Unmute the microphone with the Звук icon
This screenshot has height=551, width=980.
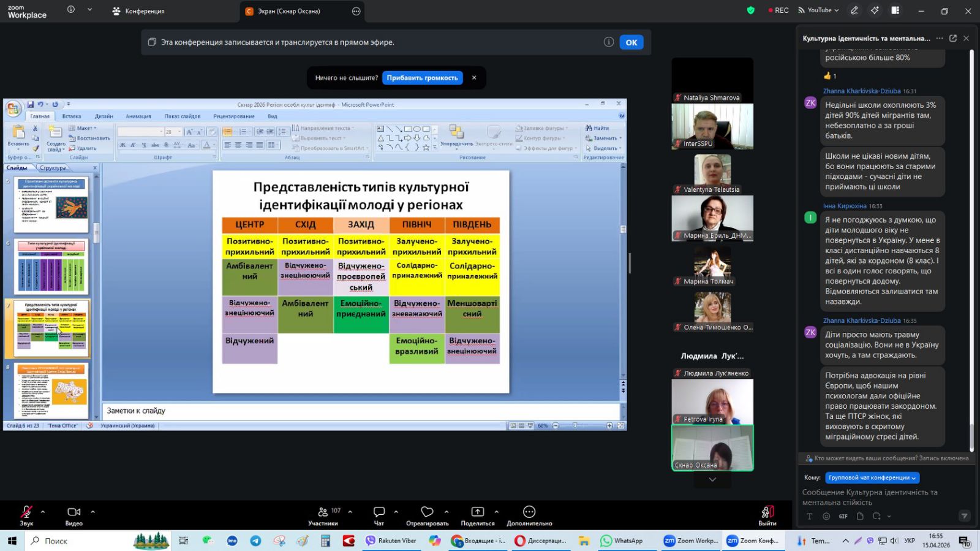[x=26, y=512]
